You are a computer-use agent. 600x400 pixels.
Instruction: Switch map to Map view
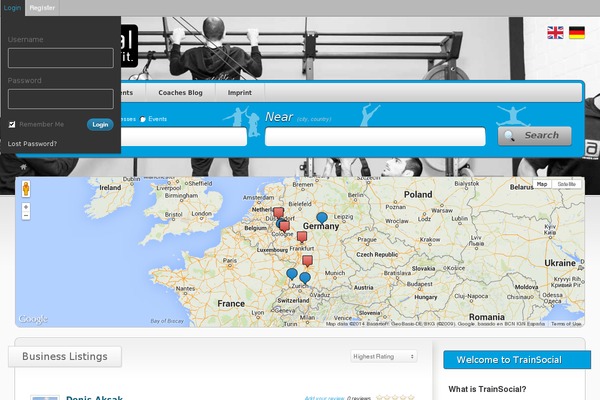click(542, 184)
